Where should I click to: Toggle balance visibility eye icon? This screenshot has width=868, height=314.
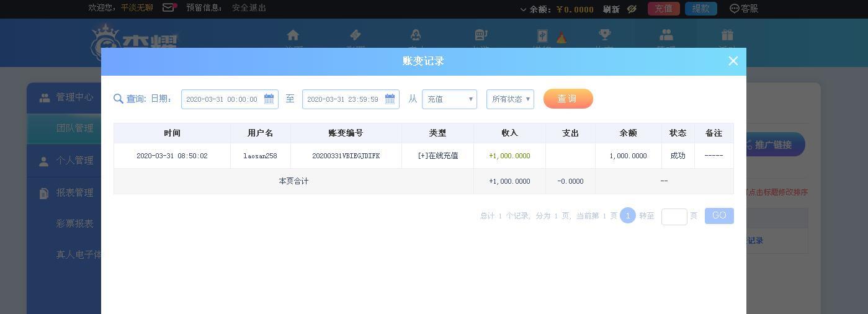tap(632, 9)
